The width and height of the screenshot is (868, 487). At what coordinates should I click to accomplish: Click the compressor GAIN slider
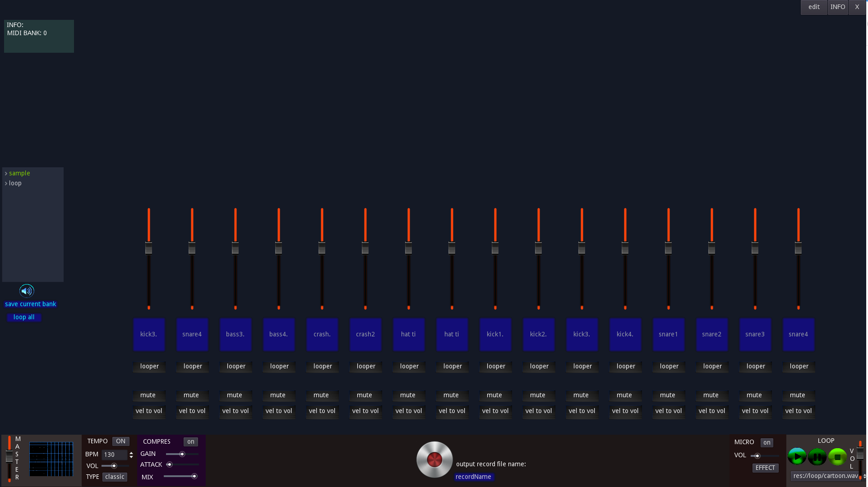182,454
